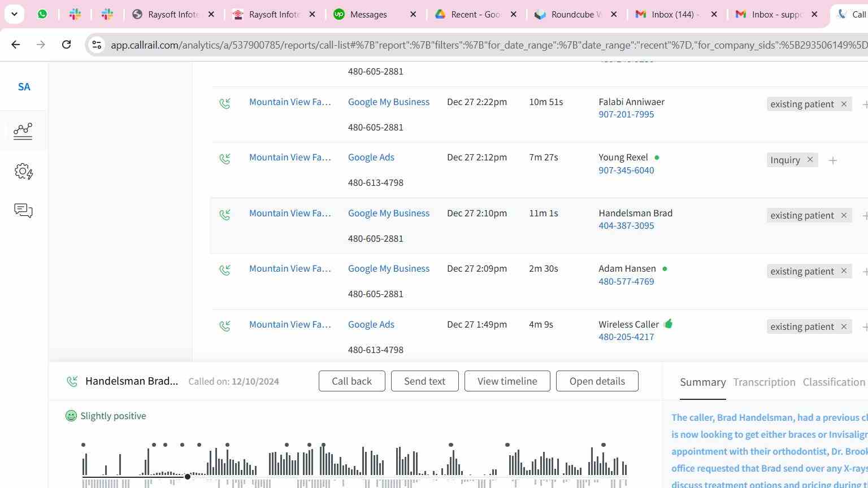
Task: Click inbound call icon for Young Rexel row
Action: coord(225,159)
